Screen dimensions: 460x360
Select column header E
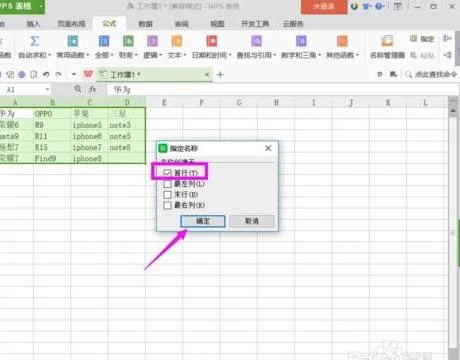tap(164, 103)
